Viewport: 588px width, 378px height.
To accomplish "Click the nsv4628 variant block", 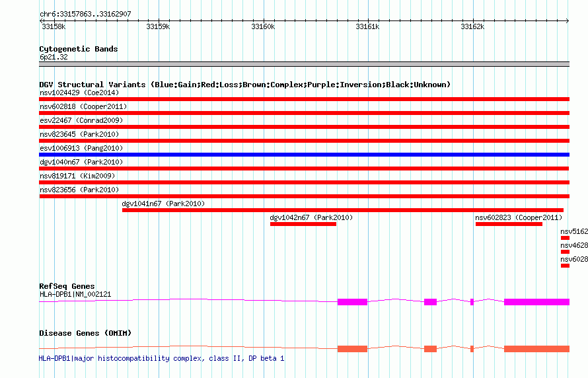I will pos(565,252).
